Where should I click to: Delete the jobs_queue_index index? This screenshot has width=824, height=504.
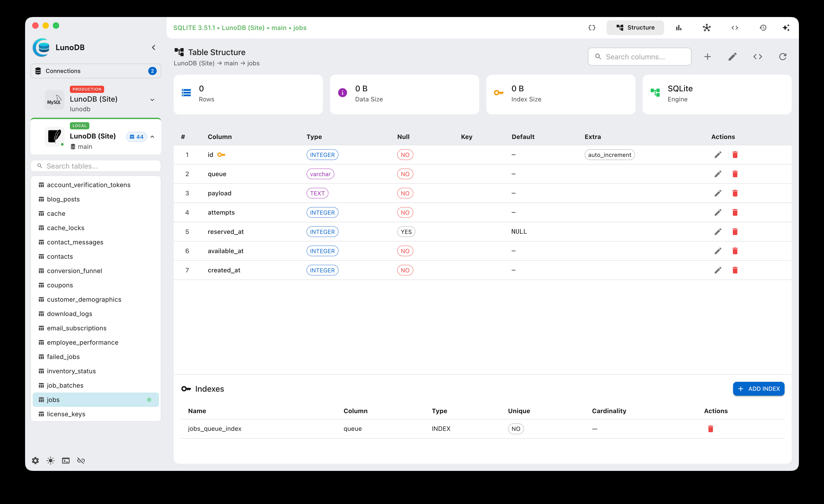point(710,429)
